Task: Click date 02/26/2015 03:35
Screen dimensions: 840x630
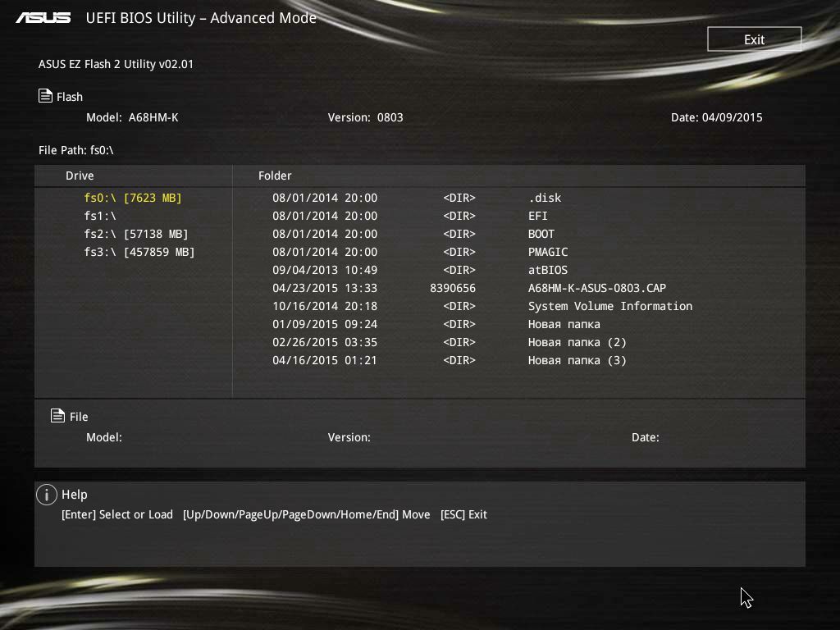Action: click(x=325, y=342)
